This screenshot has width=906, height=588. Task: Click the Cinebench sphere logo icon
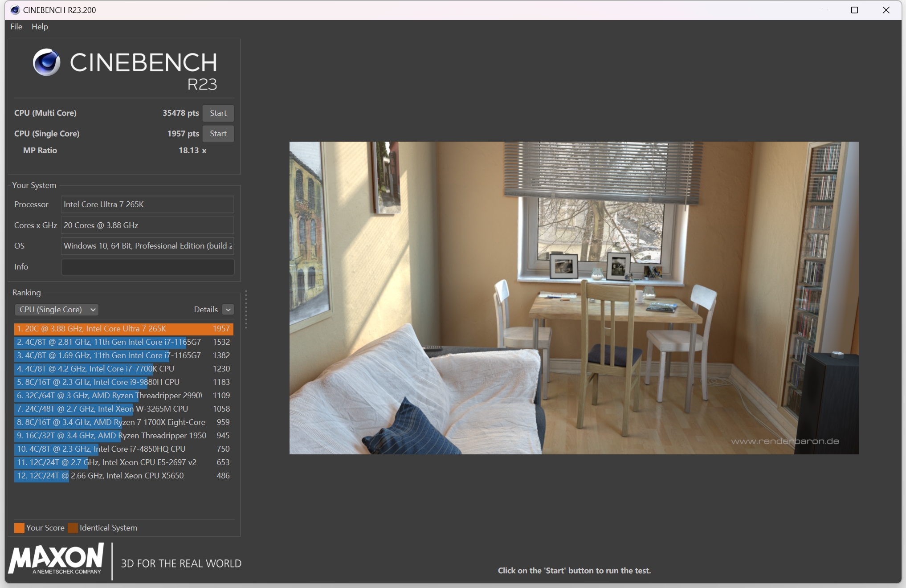point(46,62)
